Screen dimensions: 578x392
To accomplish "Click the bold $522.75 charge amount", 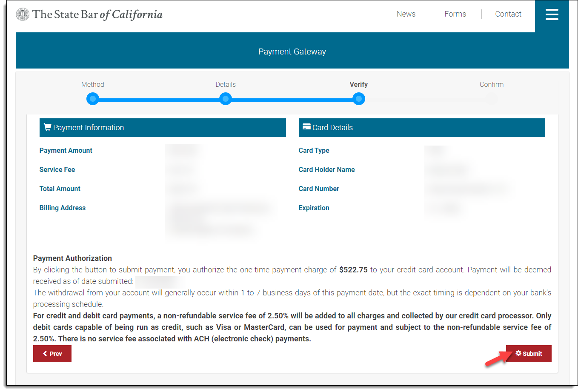I will tap(353, 270).
